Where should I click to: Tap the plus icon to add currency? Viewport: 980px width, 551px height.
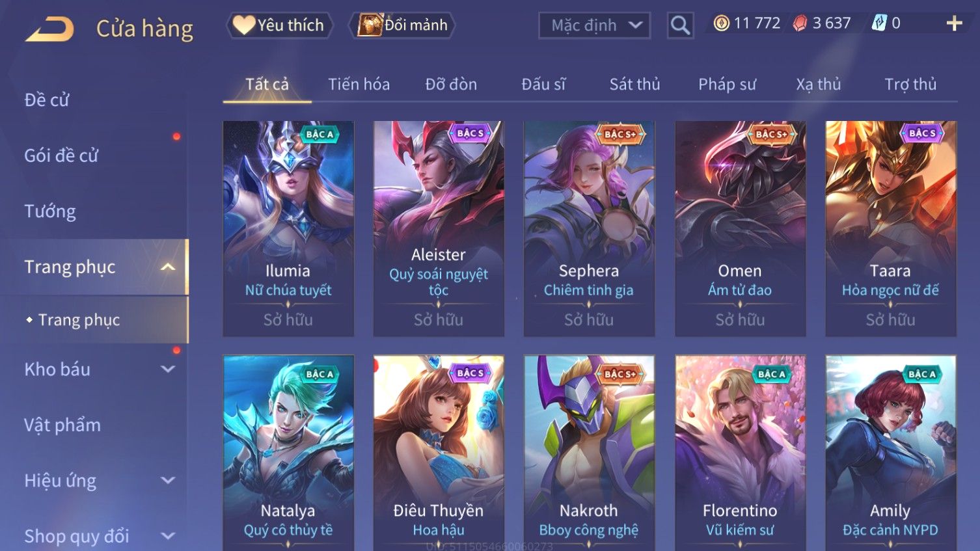click(954, 24)
